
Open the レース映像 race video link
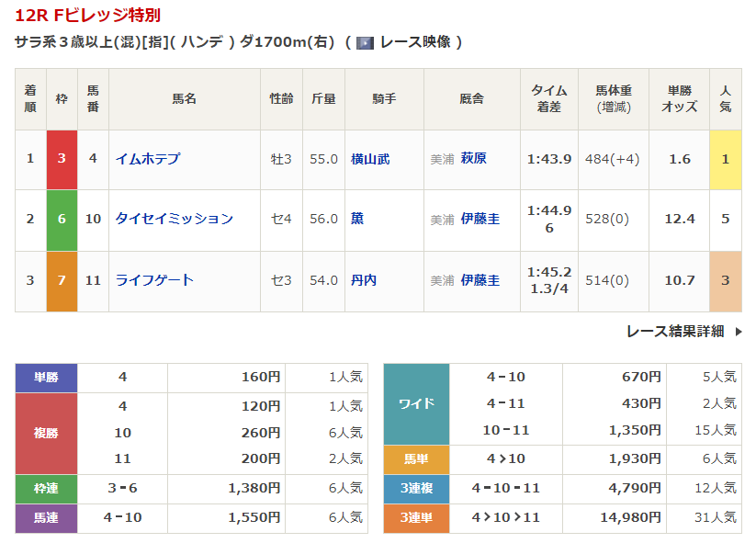[415, 42]
